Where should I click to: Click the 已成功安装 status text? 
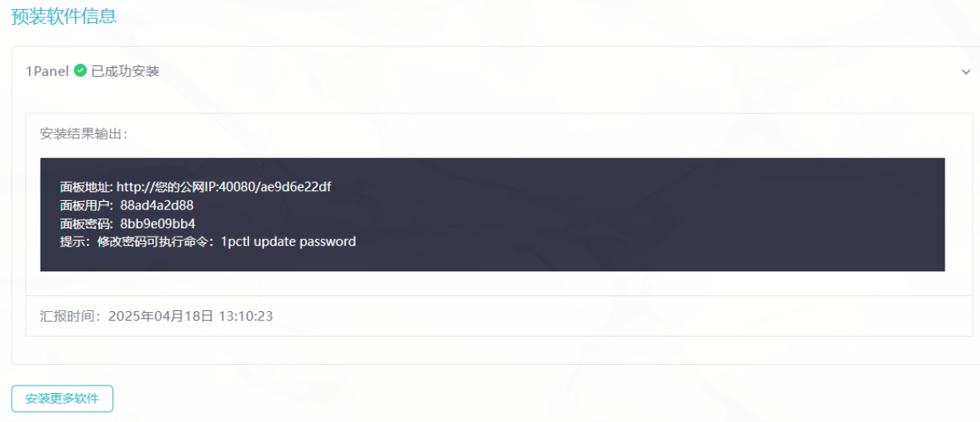coord(125,71)
